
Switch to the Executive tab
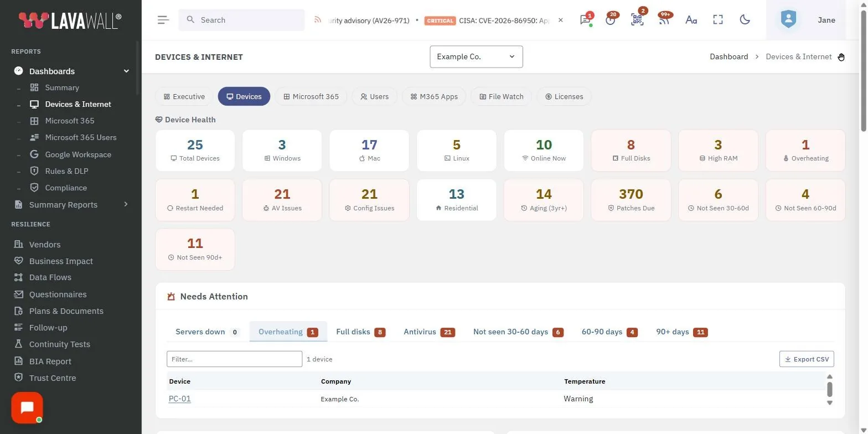(x=184, y=96)
